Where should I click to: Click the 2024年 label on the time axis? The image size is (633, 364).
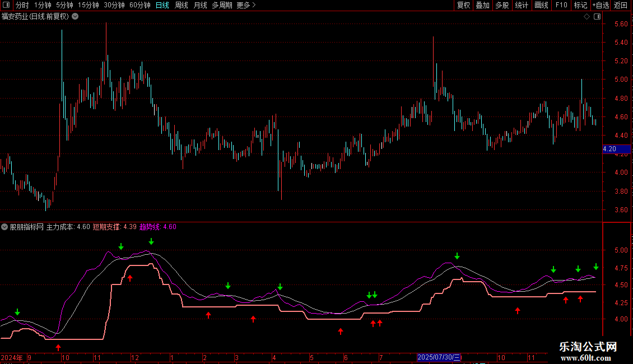(x=12, y=357)
